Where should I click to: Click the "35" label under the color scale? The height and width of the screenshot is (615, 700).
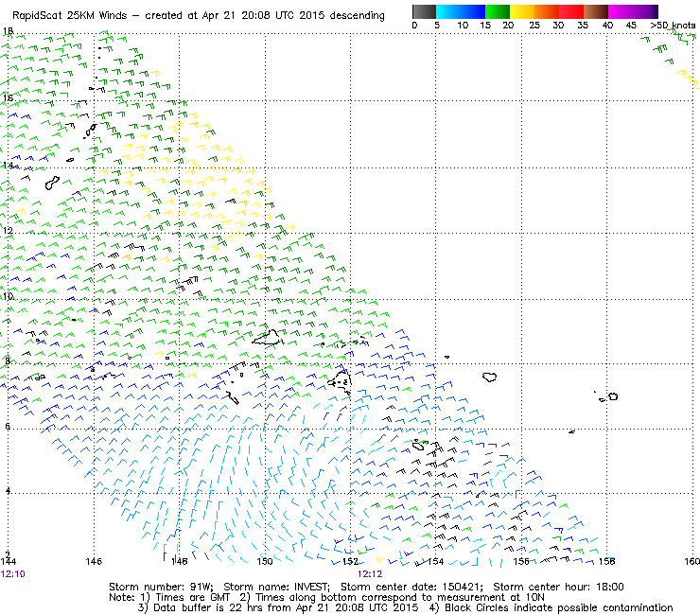click(x=583, y=26)
